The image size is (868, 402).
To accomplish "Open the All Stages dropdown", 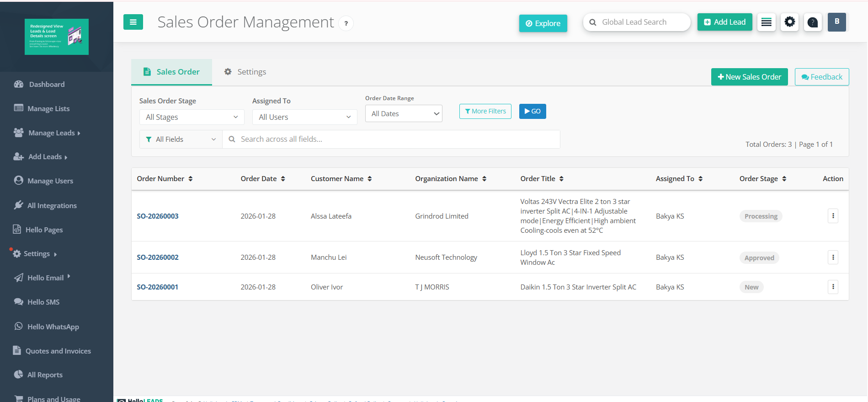I will coord(192,117).
